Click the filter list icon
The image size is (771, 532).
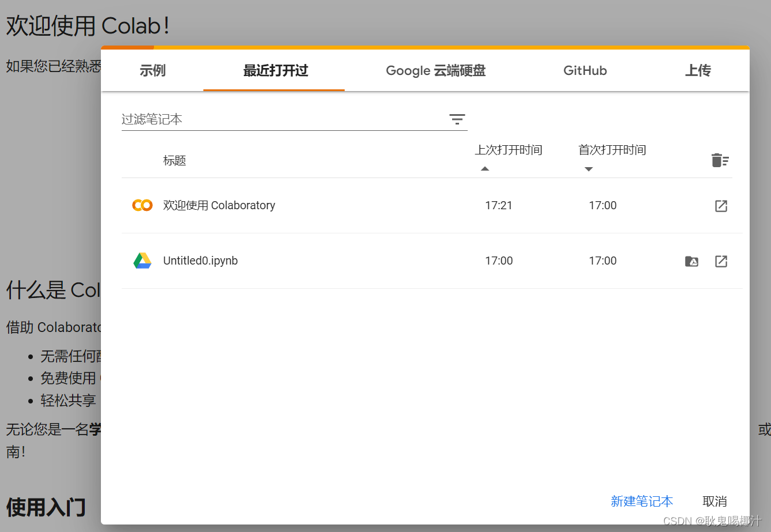[457, 119]
